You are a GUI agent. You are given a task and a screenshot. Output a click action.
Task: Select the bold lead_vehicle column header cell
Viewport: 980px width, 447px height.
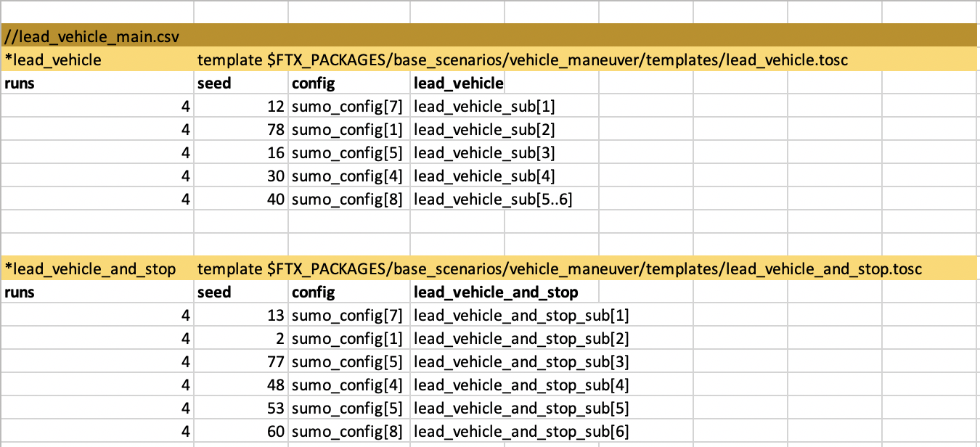(458, 83)
